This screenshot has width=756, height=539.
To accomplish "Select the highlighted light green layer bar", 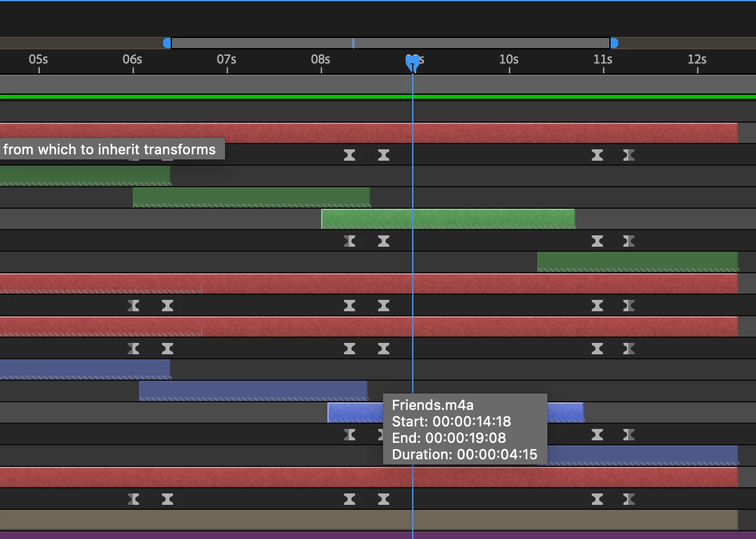I will (x=448, y=219).
